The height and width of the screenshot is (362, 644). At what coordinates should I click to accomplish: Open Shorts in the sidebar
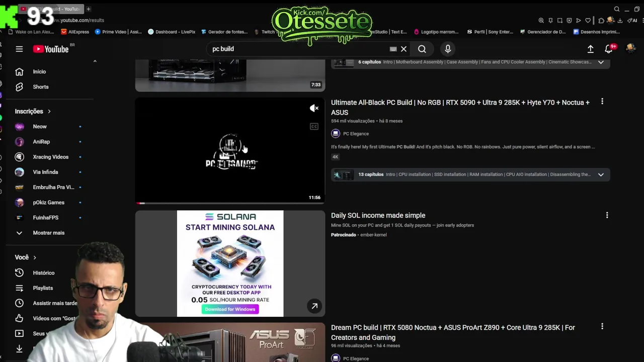[x=41, y=86]
